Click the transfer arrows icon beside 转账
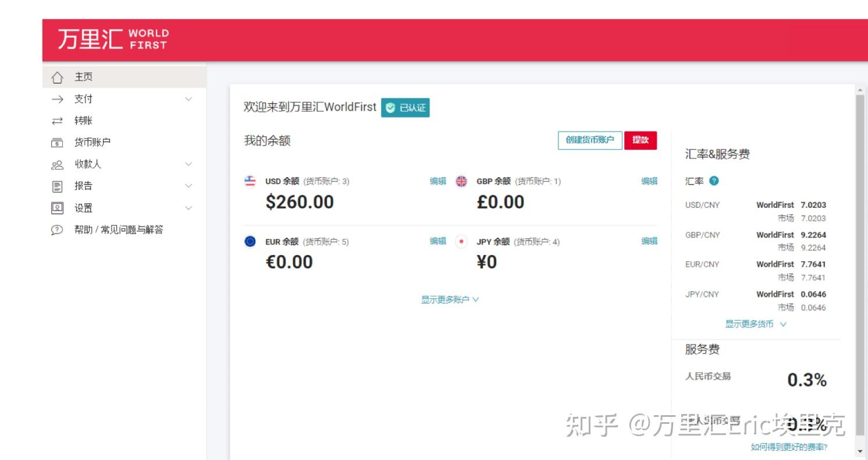868x460 pixels. coord(57,121)
